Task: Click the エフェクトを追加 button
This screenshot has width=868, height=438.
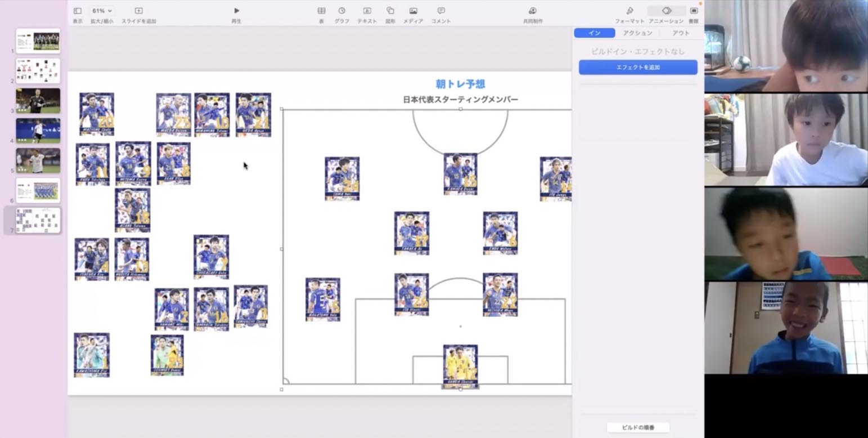Action: click(x=638, y=68)
